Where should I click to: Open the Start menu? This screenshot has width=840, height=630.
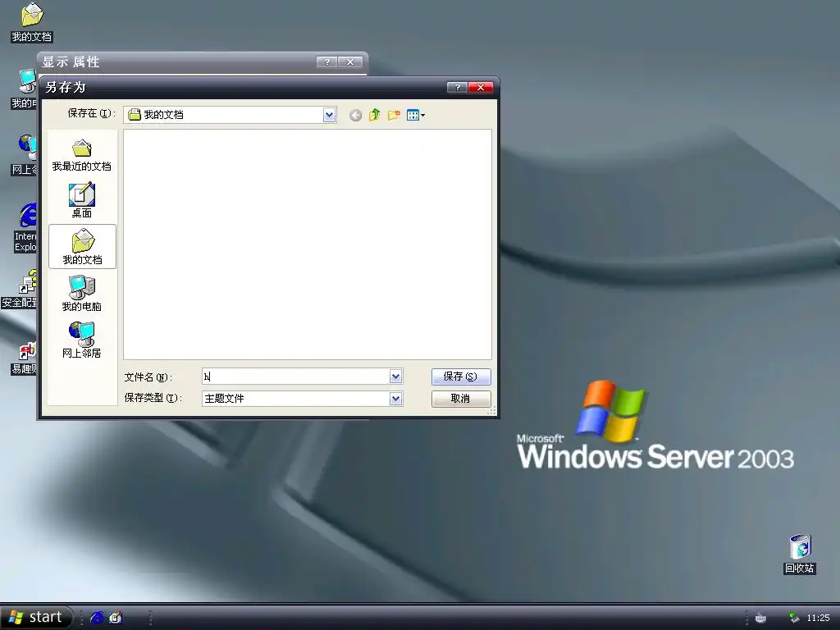pos(36,617)
